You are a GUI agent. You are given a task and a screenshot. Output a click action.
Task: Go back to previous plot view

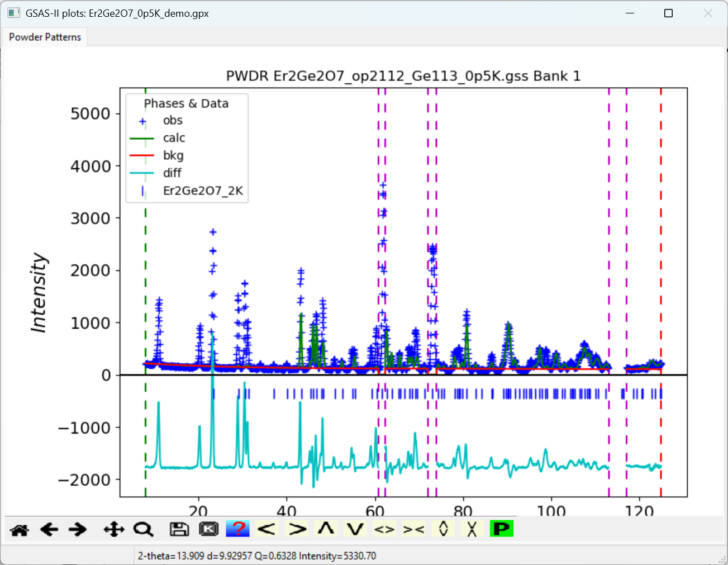[x=49, y=529]
